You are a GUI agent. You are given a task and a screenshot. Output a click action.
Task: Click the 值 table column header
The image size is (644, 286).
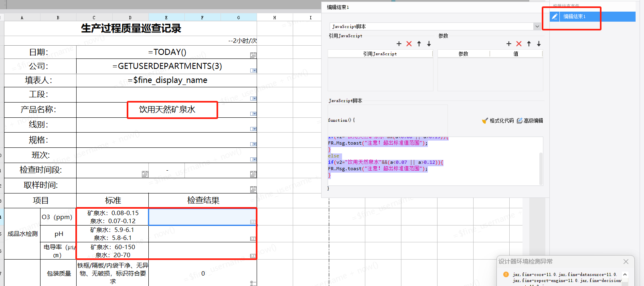click(516, 54)
